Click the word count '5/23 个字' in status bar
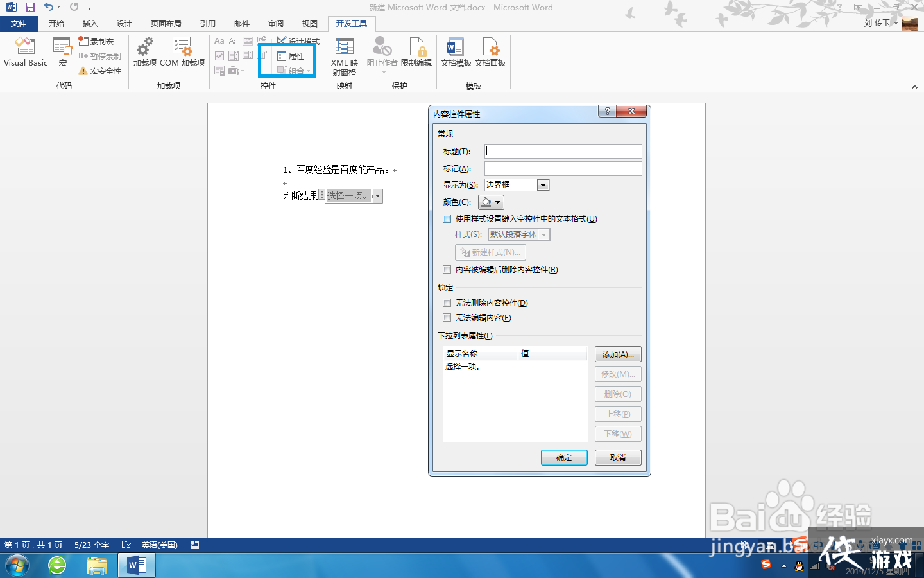The image size is (924, 578). click(x=92, y=545)
